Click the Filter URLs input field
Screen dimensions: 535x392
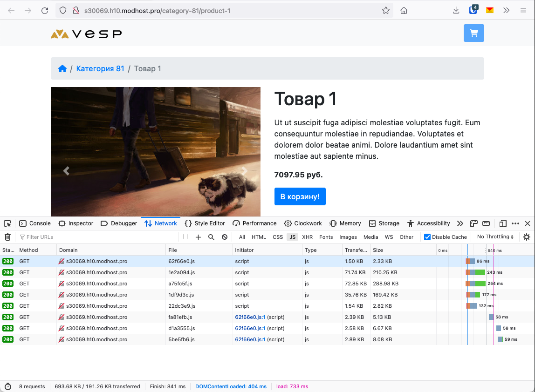(97, 237)
